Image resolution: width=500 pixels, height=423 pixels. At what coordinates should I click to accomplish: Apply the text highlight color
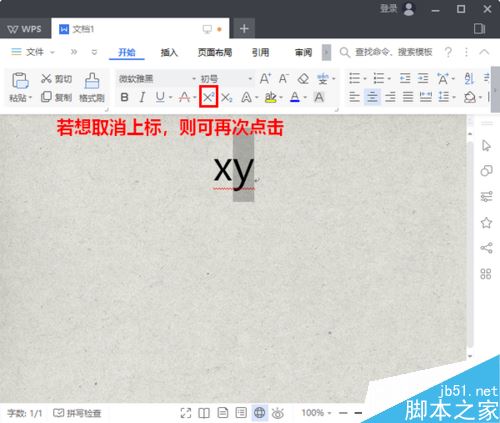[x=270, y=97]
